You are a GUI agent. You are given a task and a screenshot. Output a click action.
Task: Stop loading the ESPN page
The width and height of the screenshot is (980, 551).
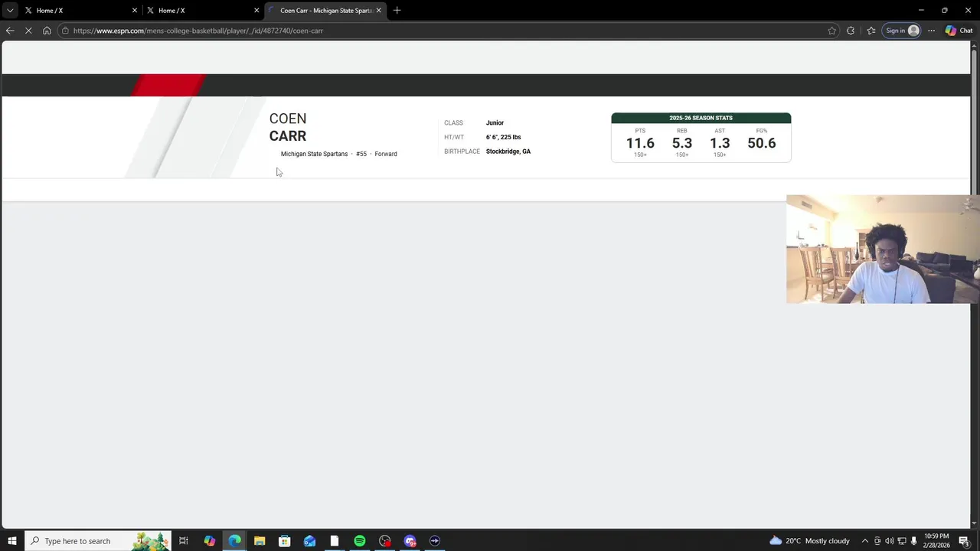pyautogui.click(x=28, y=31)
